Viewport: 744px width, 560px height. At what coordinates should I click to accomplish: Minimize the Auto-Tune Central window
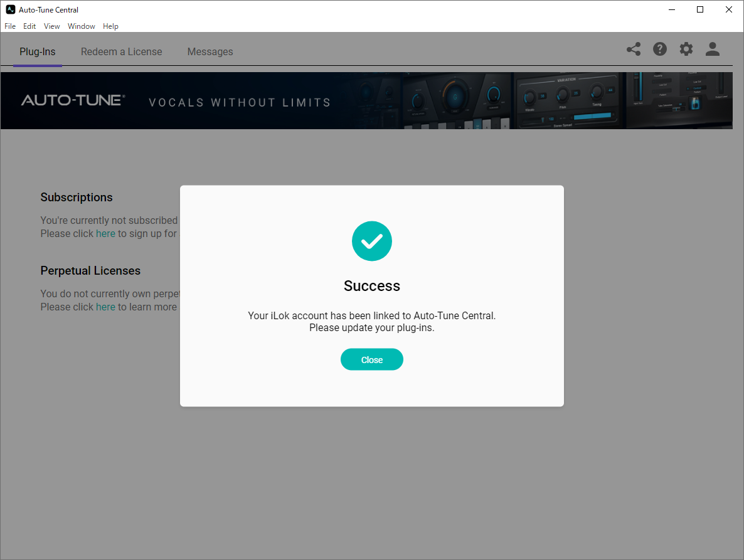tap(671, 9)
